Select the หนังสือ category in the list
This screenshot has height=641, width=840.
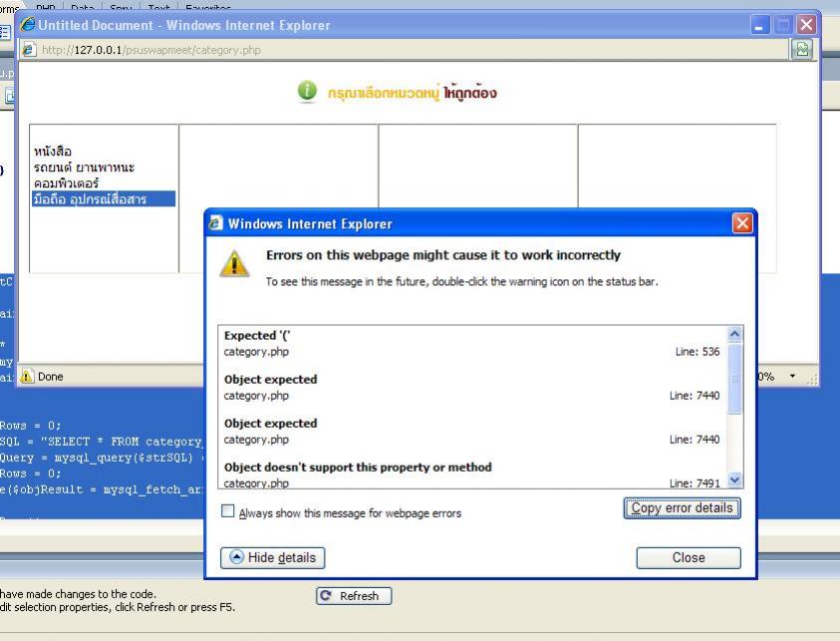click(53, 152)
